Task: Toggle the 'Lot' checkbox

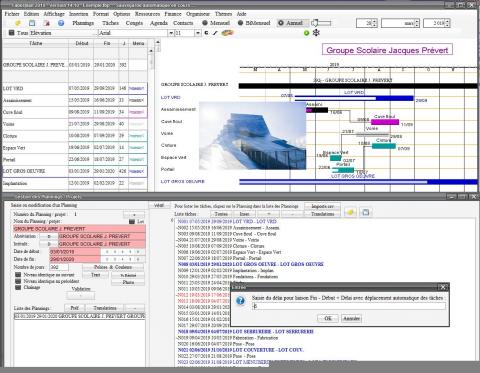Action: coord(132,221)
